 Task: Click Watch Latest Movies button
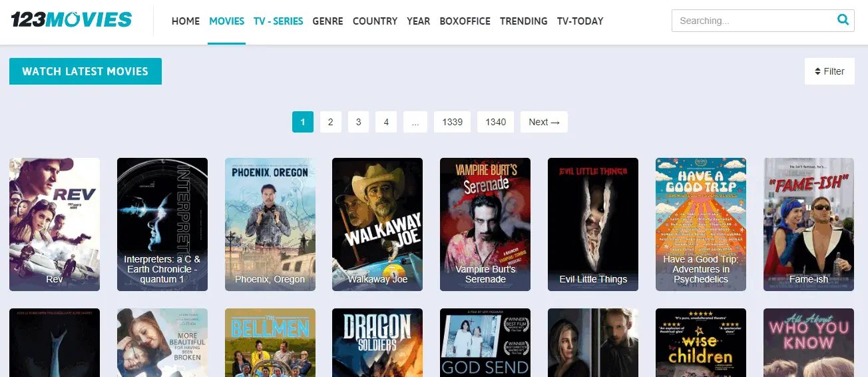(x=85, y=71)
